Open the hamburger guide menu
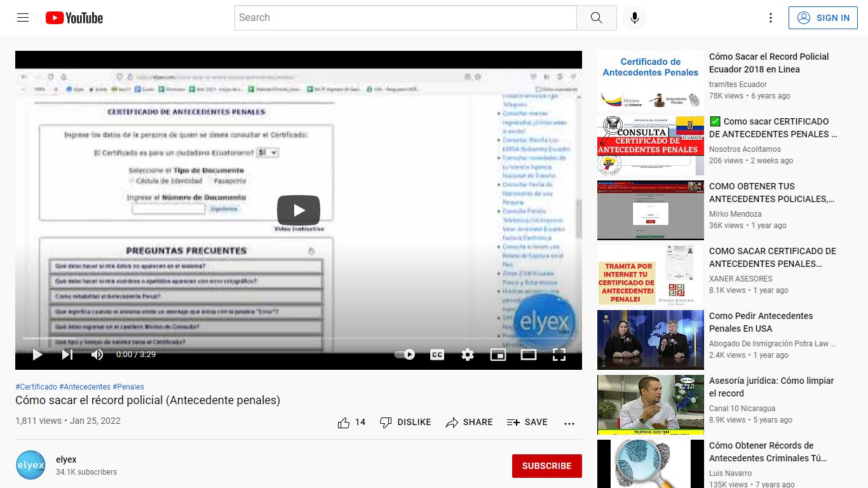 [23, 18]
